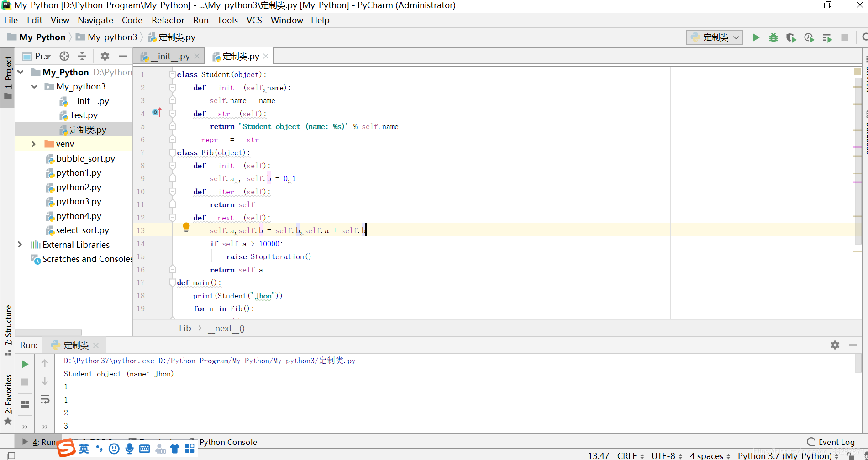The width and height of the screenshot is (868, 460).
Task: Open 4 spaces indent selector
Action: click(x=710, y=455)
